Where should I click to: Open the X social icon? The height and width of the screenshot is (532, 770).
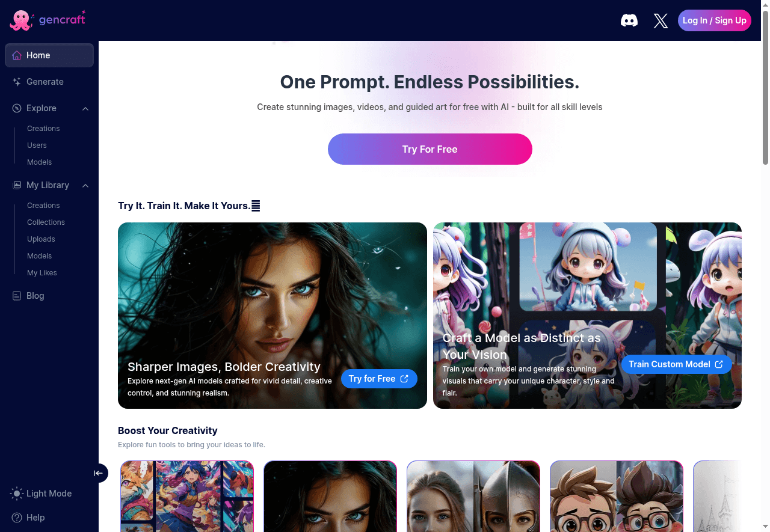pos(661,21)
